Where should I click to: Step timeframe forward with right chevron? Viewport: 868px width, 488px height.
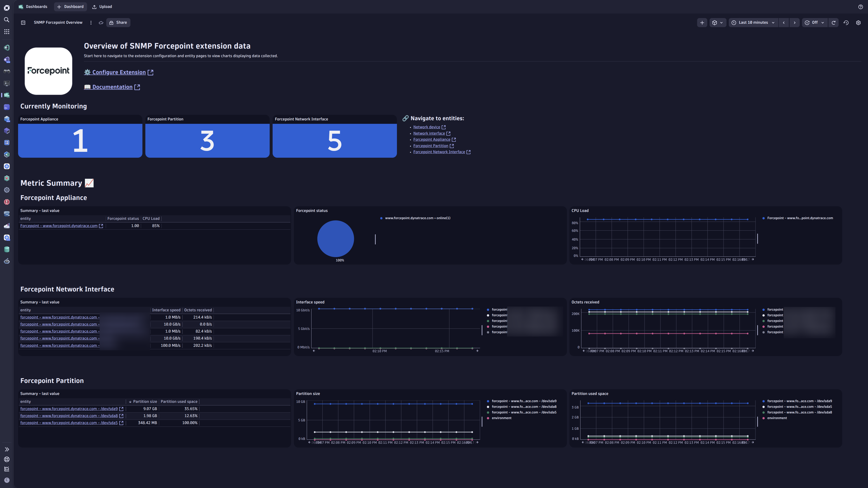pos(795,23)
